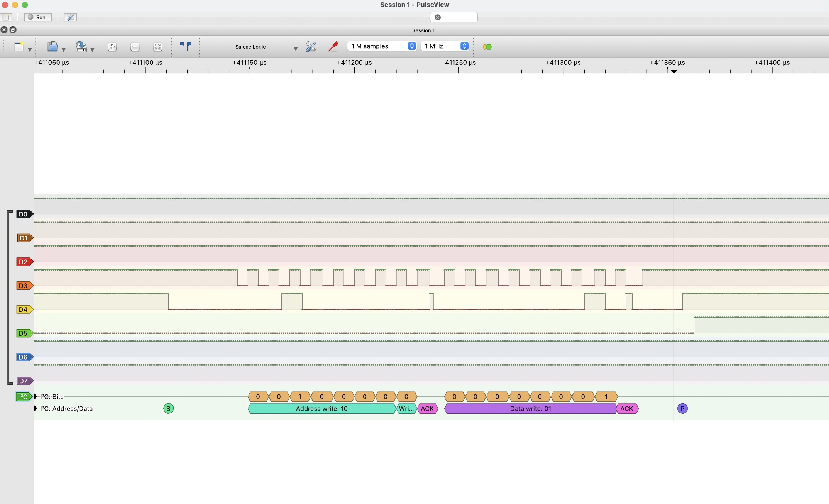Zoom out on the waveform
Image resolution: width=829 pixels, height=504 pixels.
point(135,47)
